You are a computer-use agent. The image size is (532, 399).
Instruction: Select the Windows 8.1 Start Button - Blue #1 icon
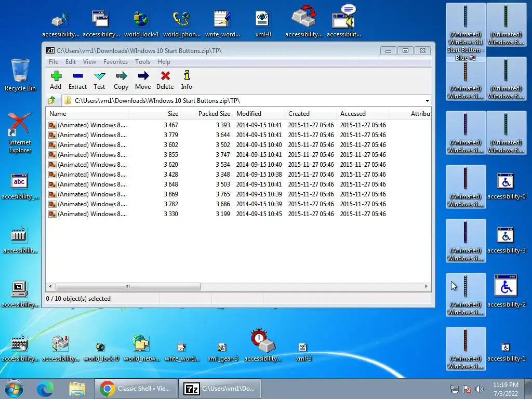[x=465, y=32]
